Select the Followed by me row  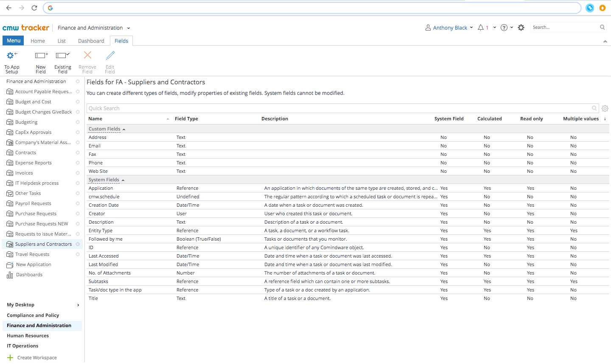[x=348, y=239]
